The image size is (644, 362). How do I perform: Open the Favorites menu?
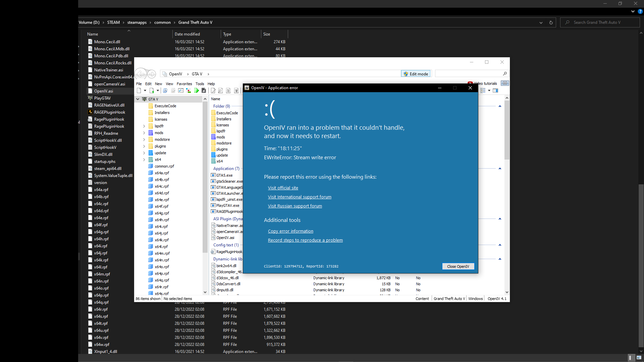[x=184, y=84]
